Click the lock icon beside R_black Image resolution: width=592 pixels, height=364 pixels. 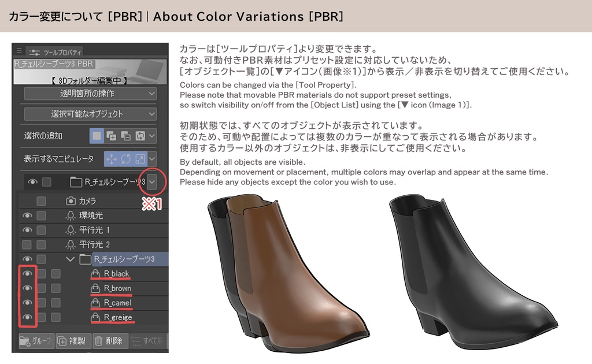coord(96,274)
